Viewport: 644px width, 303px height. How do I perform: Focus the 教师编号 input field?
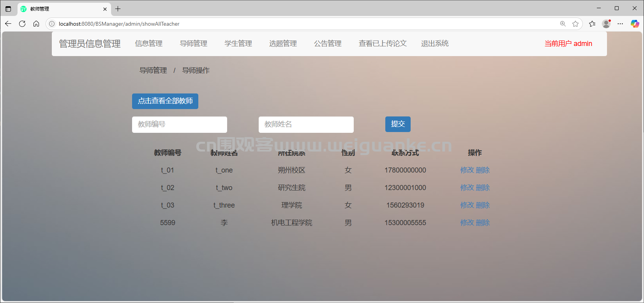pos(180,125)
